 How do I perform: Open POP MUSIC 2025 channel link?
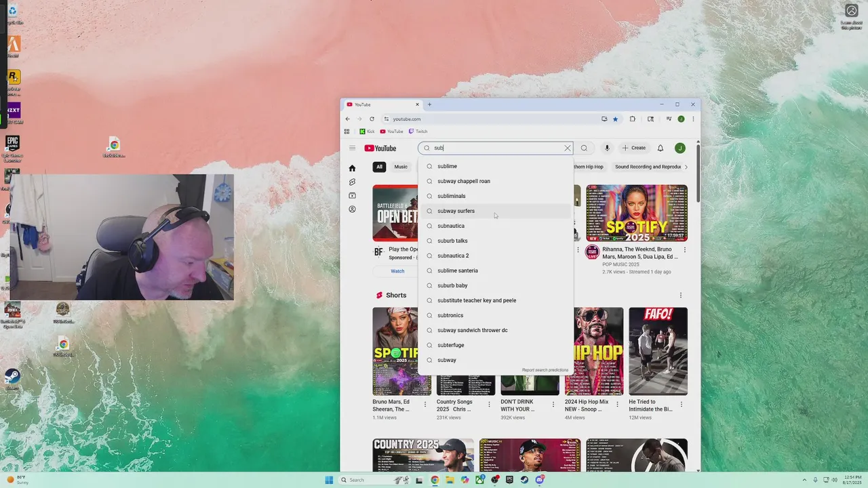[620, 264]
